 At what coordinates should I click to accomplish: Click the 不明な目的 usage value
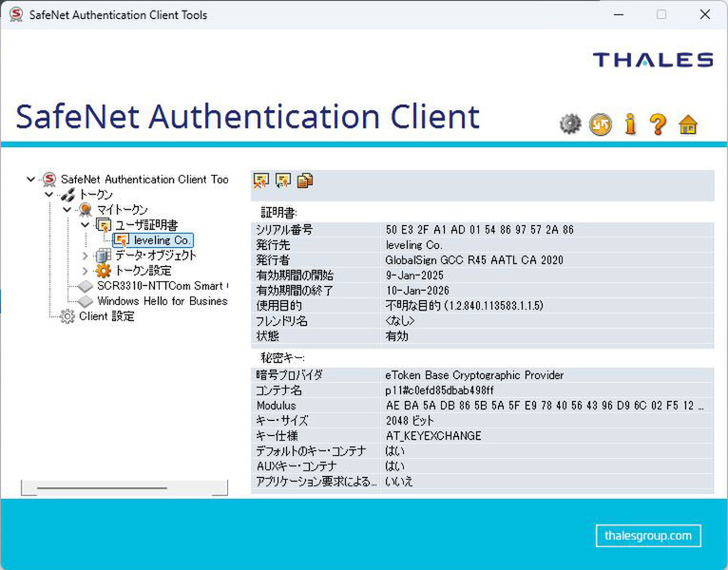pos(464,306)
